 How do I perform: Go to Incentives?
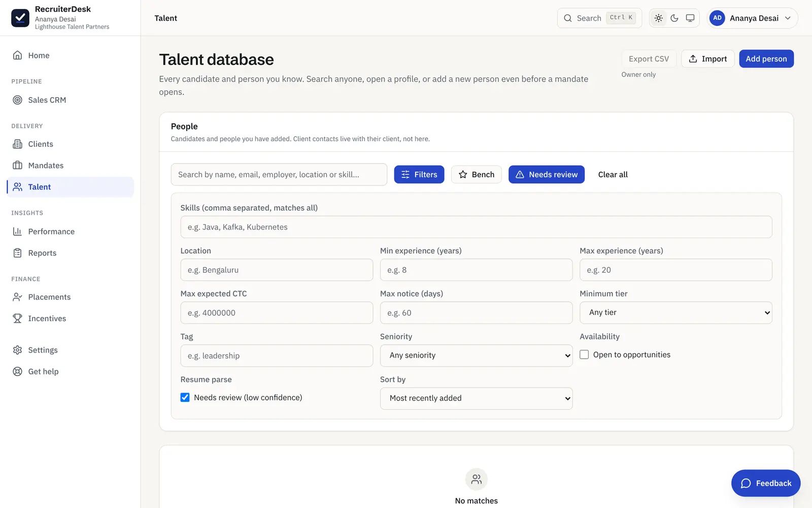[x=71, y=319]
